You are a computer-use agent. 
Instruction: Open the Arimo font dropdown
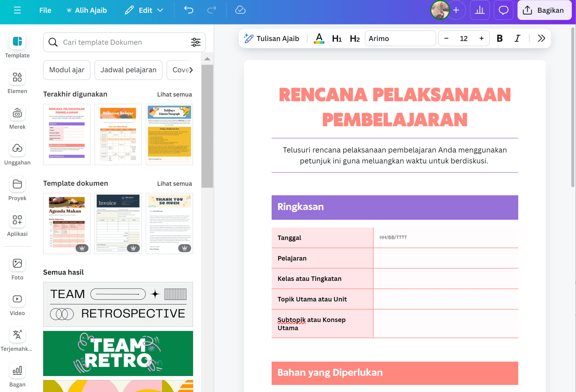[400, 38]
